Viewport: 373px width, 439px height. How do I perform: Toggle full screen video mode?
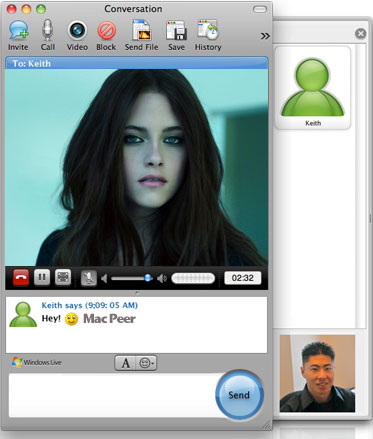pos(63,277)
